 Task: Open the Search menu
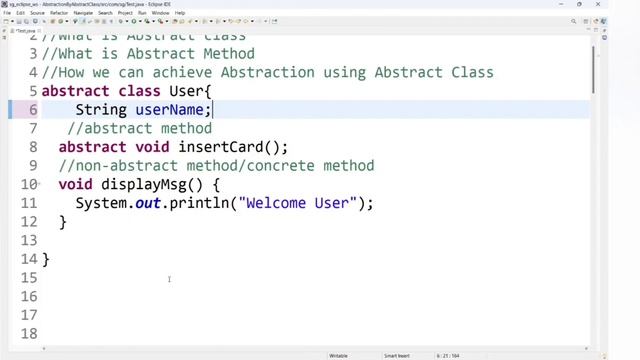[x=105, y=13]
